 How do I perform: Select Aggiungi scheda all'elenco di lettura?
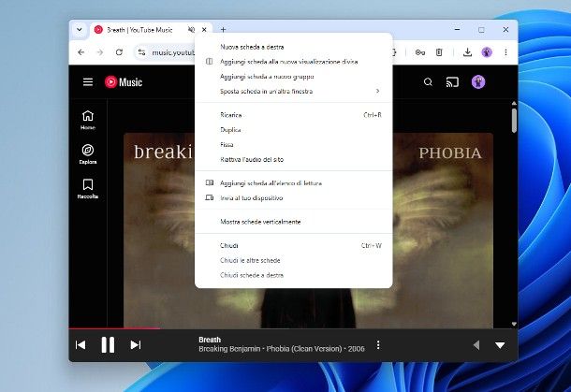tap(294, 183)
